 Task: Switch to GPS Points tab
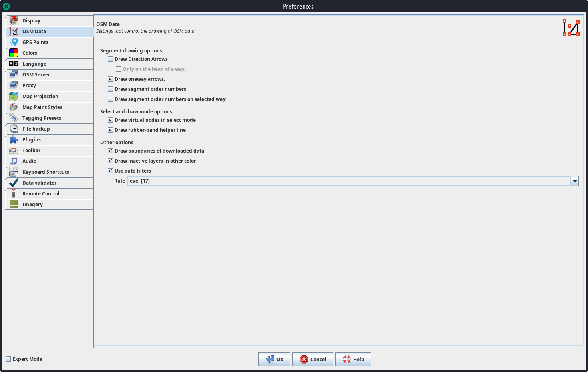[x=49, y=42]
